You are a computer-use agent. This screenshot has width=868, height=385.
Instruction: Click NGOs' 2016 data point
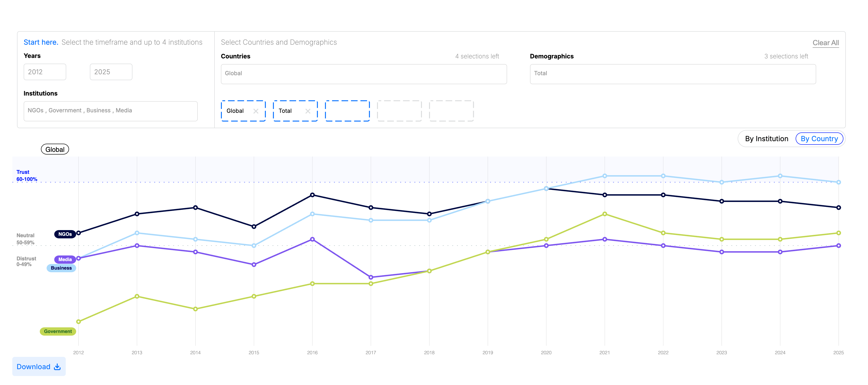pos(312,195)
